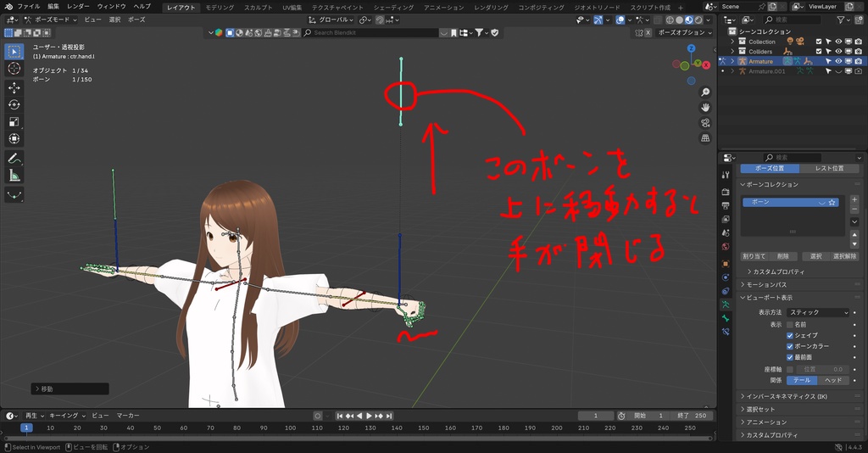Choose the Move tool in toolbar

(14, 87)
